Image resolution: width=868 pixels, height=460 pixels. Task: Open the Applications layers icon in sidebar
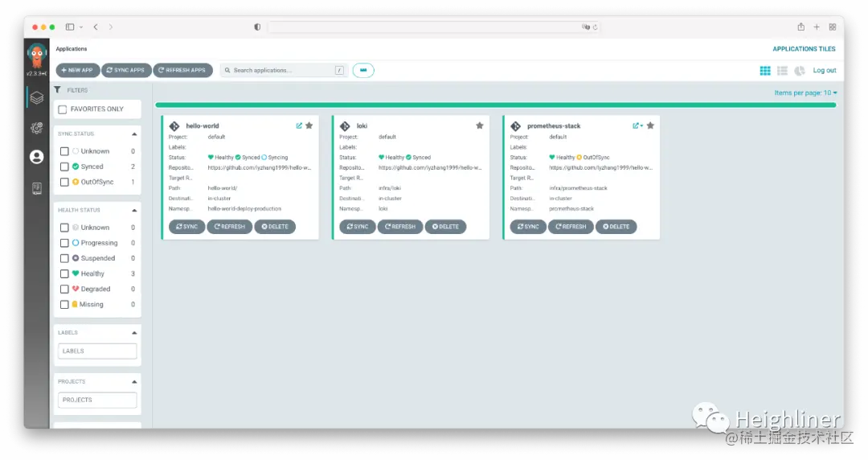pyautogui.click(x=36, y=97)
